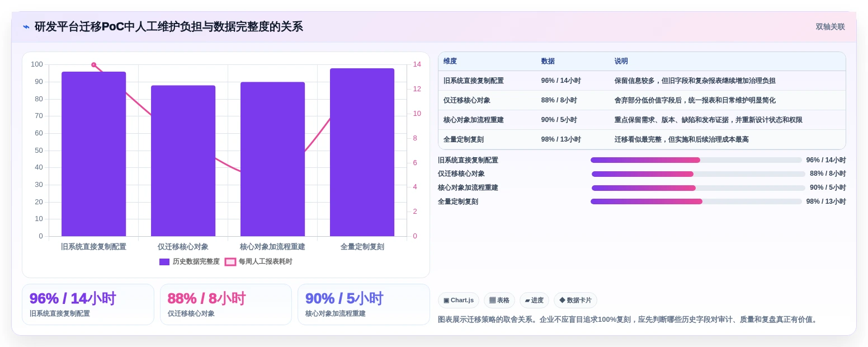The image size is (868, 347).
Task: Click the Chart.js tag chip
Action: pyautogui.click(x=459, y=300)
